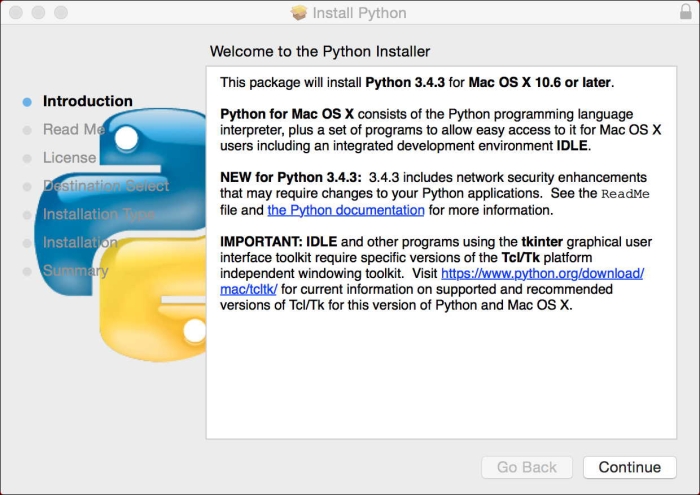Image resolution: width=700 pixels, height=495 pixels.
Task: Click the package icon next to Install Python
Action: [x=299, y=12]
